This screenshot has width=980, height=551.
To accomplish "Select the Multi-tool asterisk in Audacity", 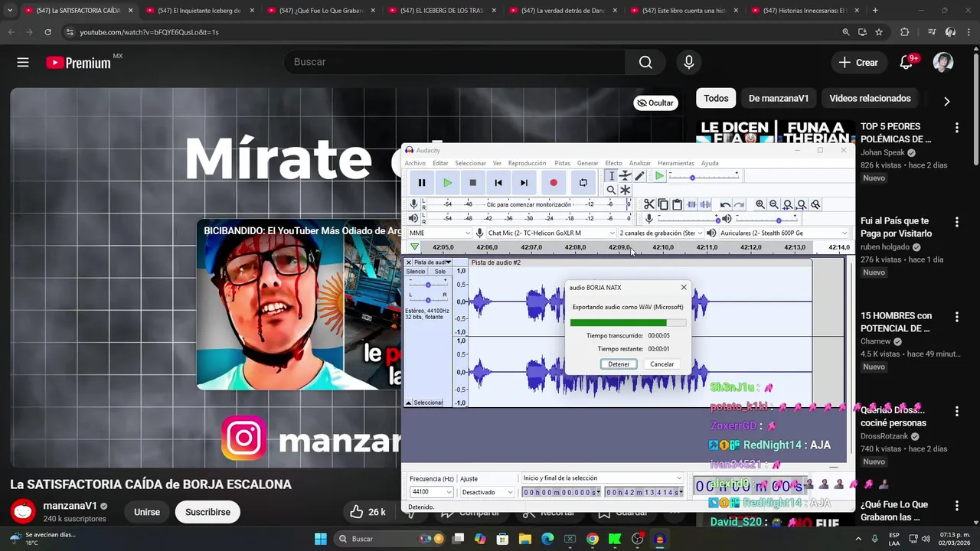I will [x=626, y=190].
